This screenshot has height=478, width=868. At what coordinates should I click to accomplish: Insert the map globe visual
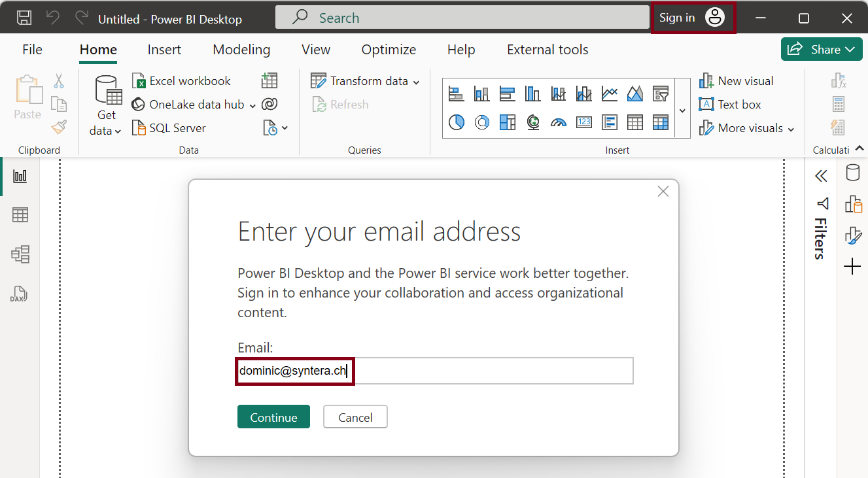(x=533, y=122)
